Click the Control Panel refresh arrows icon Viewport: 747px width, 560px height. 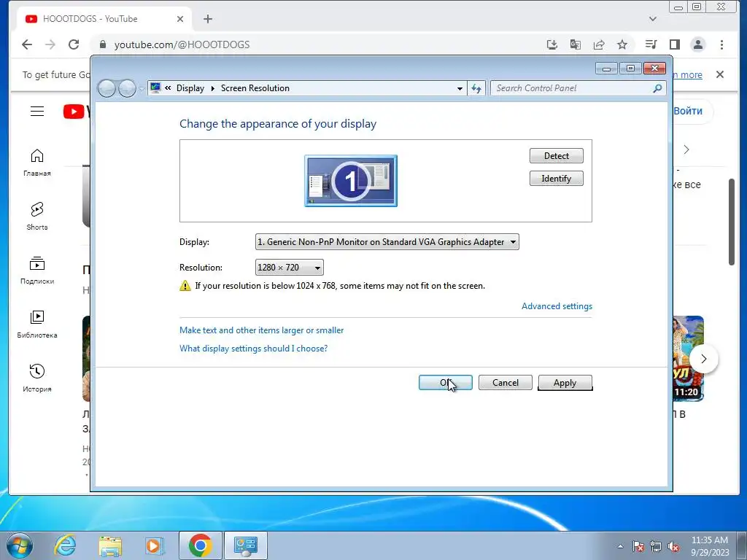[x=476, y=88]
